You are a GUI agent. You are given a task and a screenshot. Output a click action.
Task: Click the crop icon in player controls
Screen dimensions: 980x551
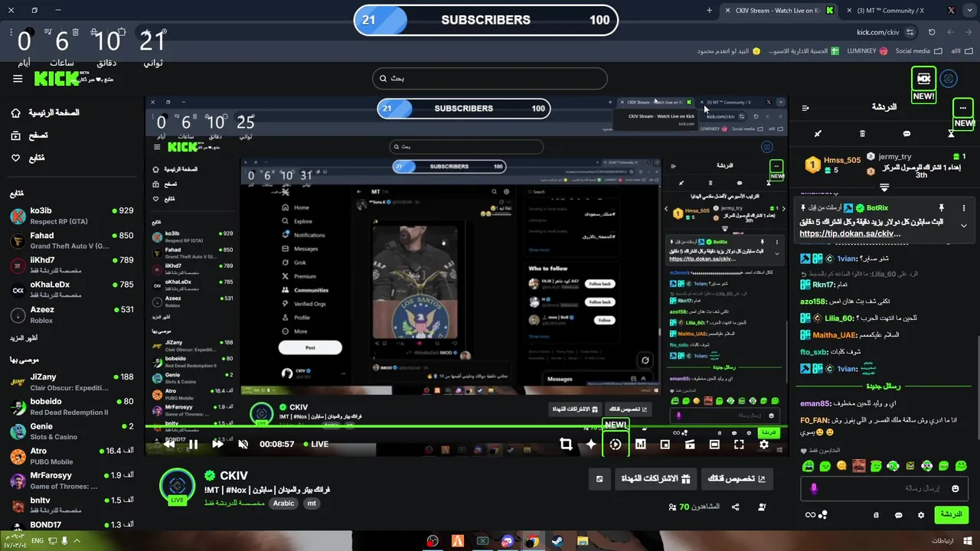pos(566,444)
